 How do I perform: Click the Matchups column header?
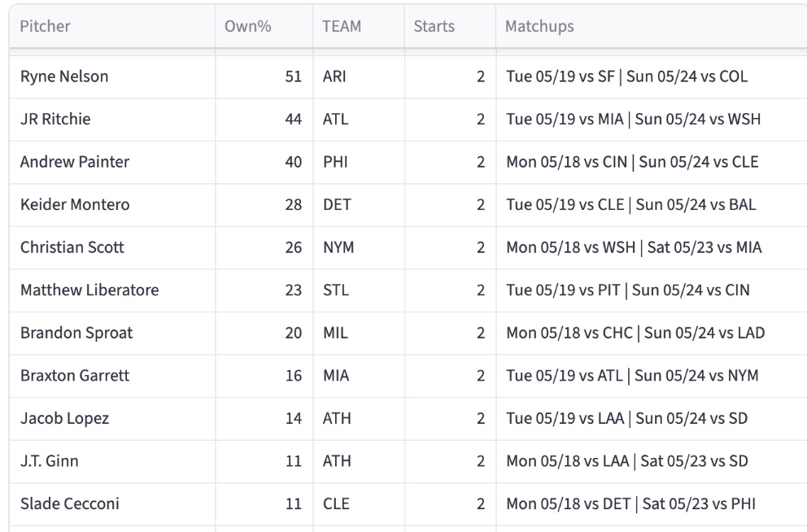(539, 26)
